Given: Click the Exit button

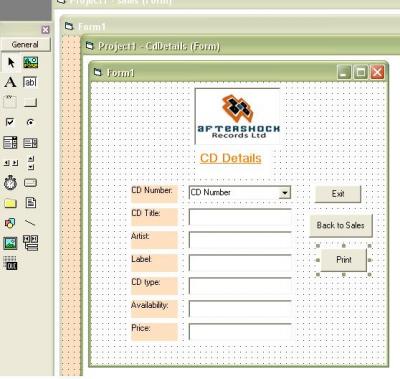Looking at the screenshot, I should click(x=338, y=194).
